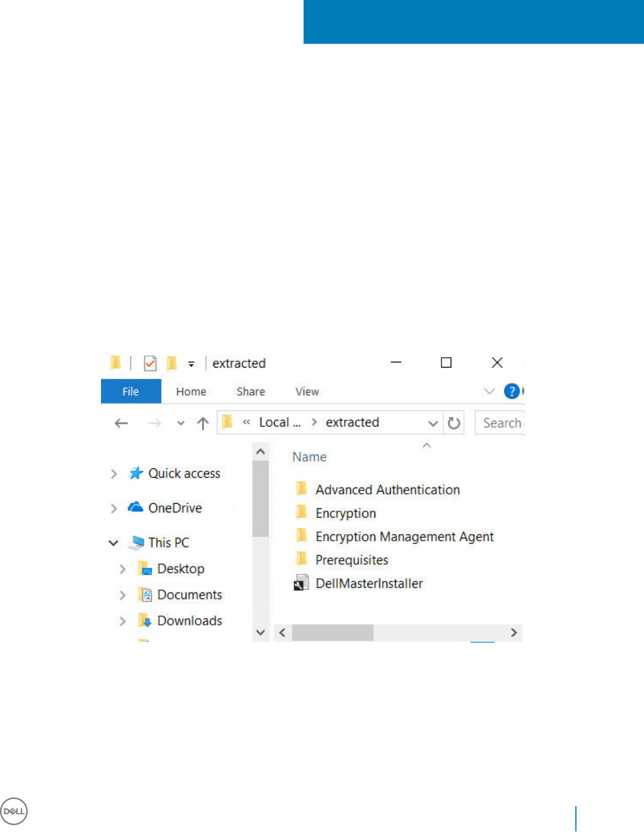Click the Advanced Authentication folder icon
644x832 pixels.
tap(301, 489)
